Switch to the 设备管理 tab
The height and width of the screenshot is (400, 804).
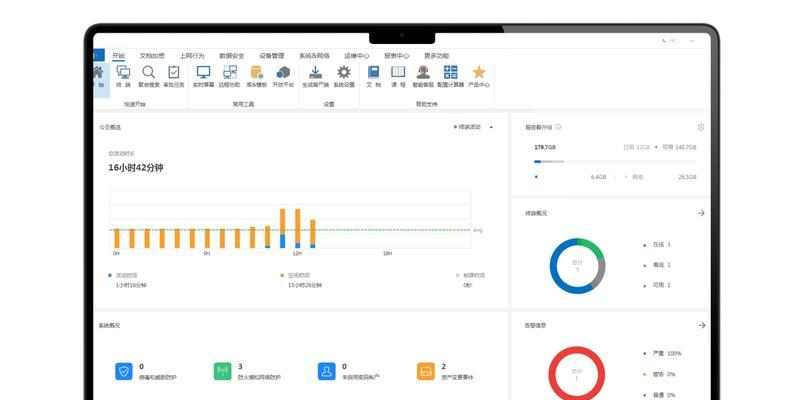[271, 55]
